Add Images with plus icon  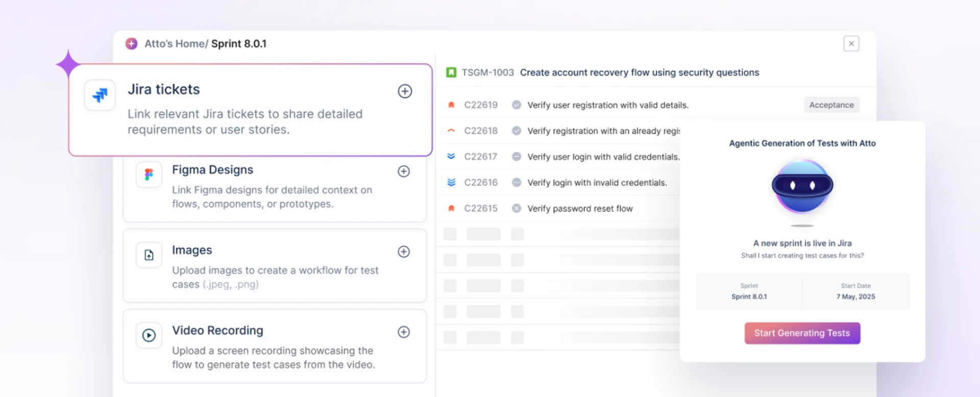[404, 251]
